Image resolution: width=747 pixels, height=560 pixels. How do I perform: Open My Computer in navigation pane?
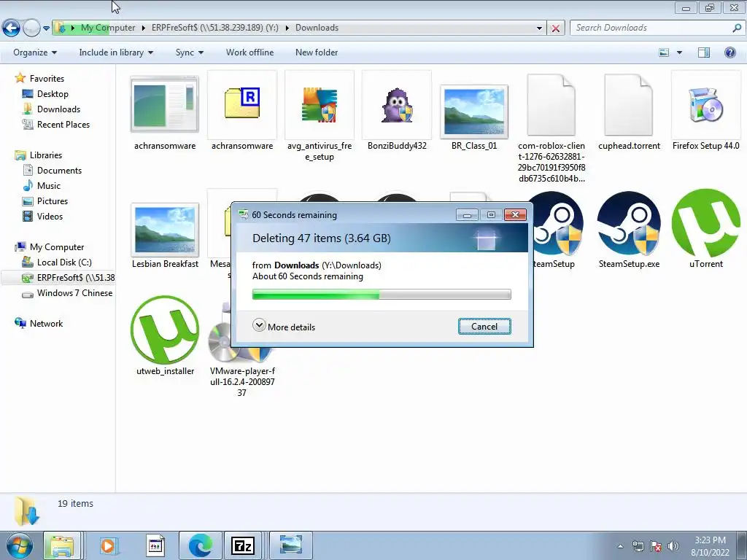click(57, 247)
